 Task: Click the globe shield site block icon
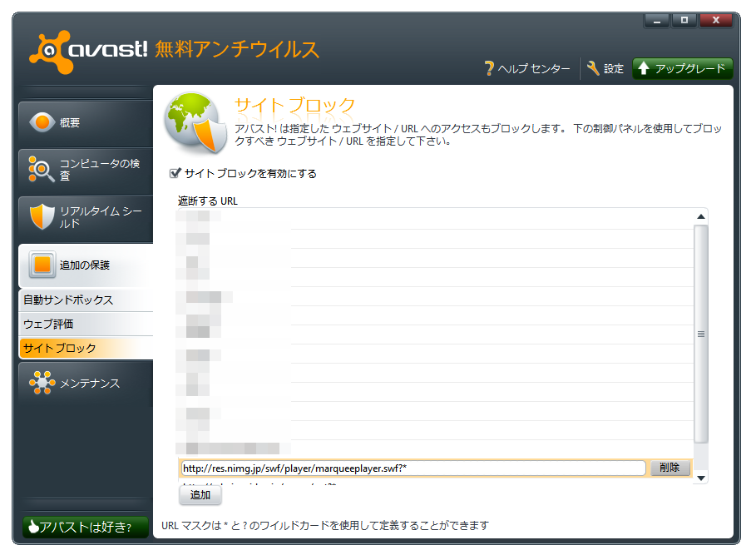[195, 122]
